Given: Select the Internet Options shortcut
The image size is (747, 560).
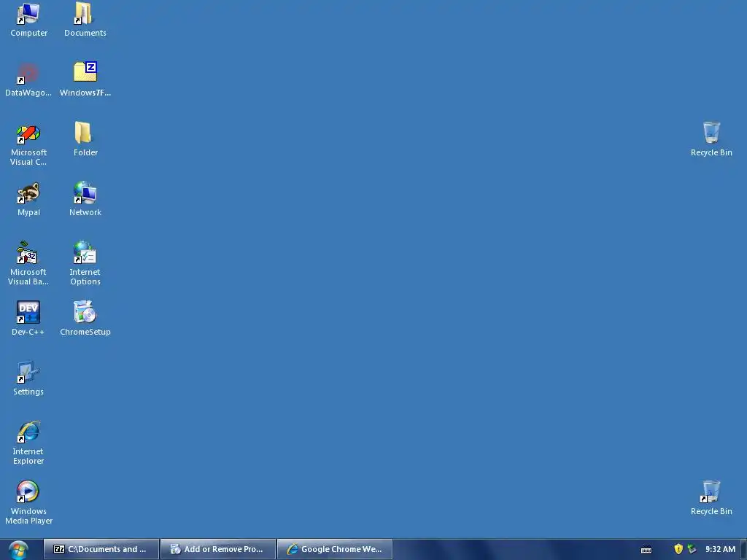Looking at the screenshot, I should pyautogui.click(x=85, y=264).
